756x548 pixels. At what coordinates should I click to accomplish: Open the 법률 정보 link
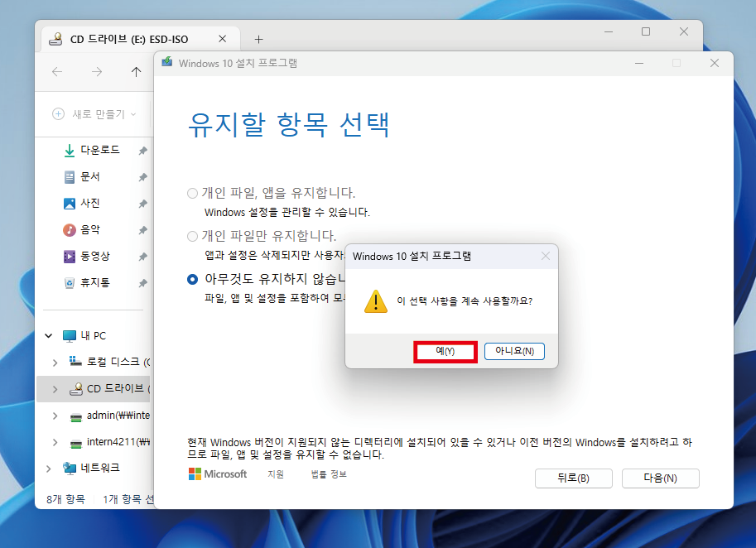point(329,474)
